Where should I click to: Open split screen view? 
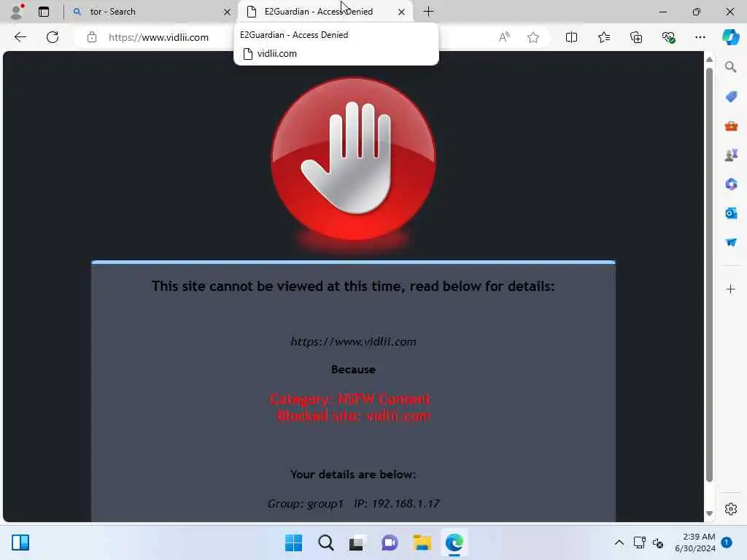pyautogui.click(x=571, y=37)
